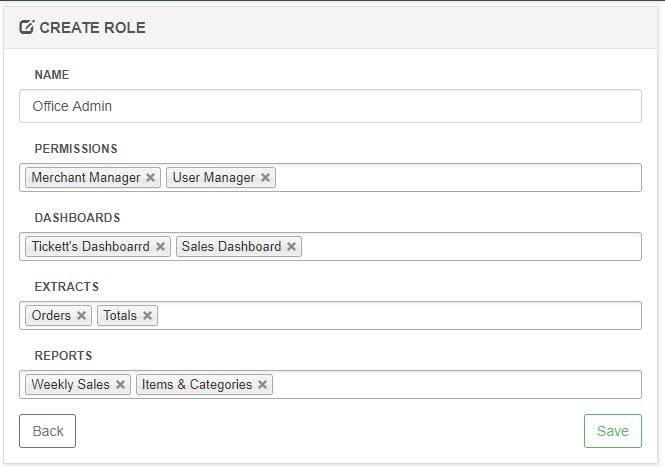The image size is (665, 471).
Task: Remove the Weekly Sales report tag
Action: (120, 385)
